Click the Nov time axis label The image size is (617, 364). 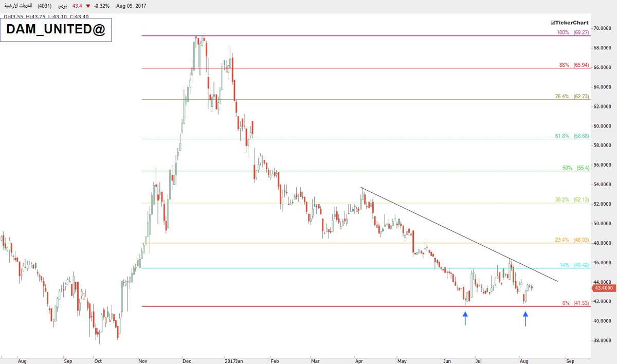(143, 361)
